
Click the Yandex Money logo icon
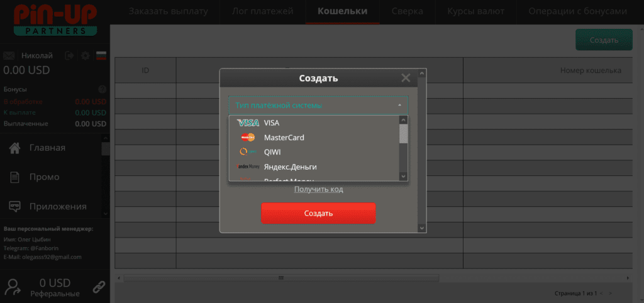(248, 167)
